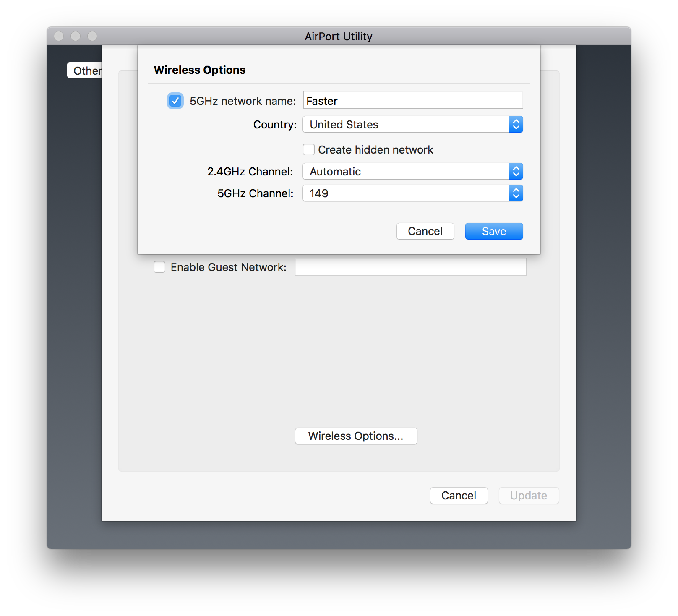Viewport: 678px width, 616px height.
Task: Click the 'Wireless Options' heading text
Action: (200, 70)
